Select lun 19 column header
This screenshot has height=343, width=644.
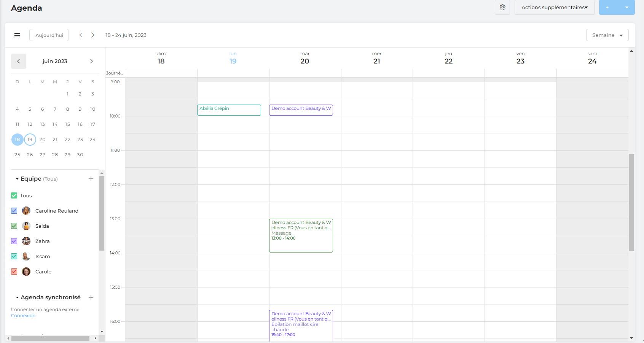pos(233,58)
